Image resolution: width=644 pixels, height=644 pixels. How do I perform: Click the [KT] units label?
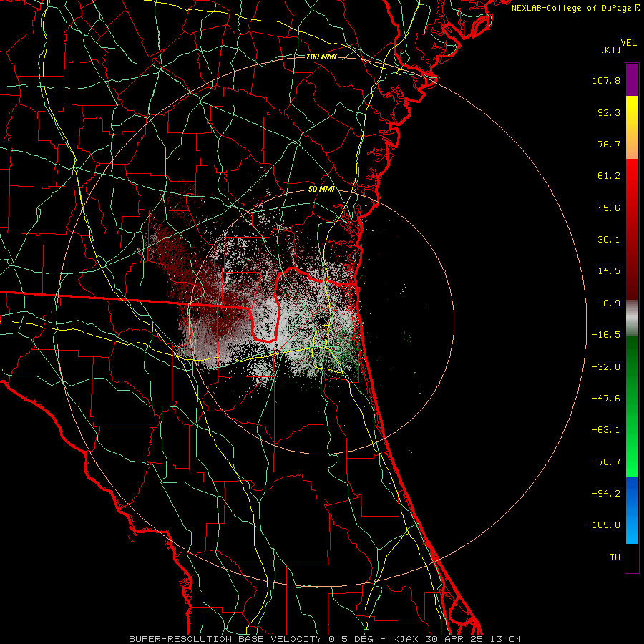pos(611,49)
